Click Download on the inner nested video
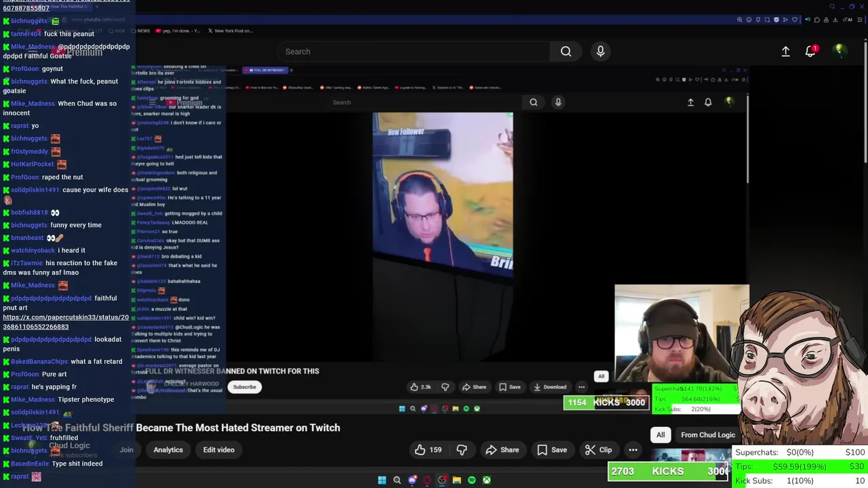 [550, 387]
